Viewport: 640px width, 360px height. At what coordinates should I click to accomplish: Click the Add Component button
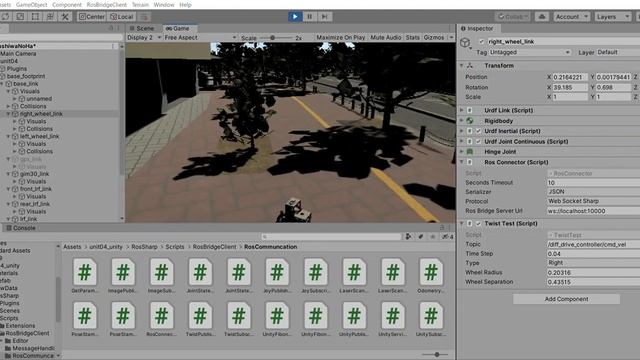tap(566, 299)
